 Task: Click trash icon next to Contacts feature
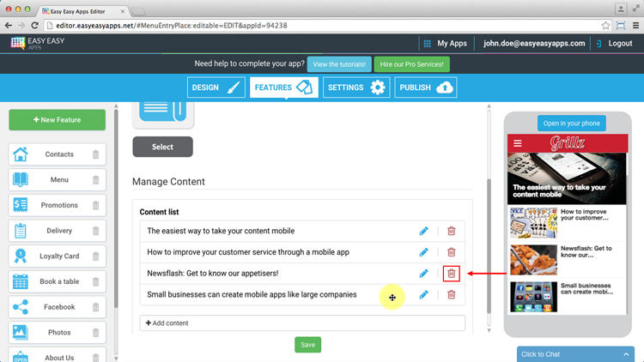point(95,155)
